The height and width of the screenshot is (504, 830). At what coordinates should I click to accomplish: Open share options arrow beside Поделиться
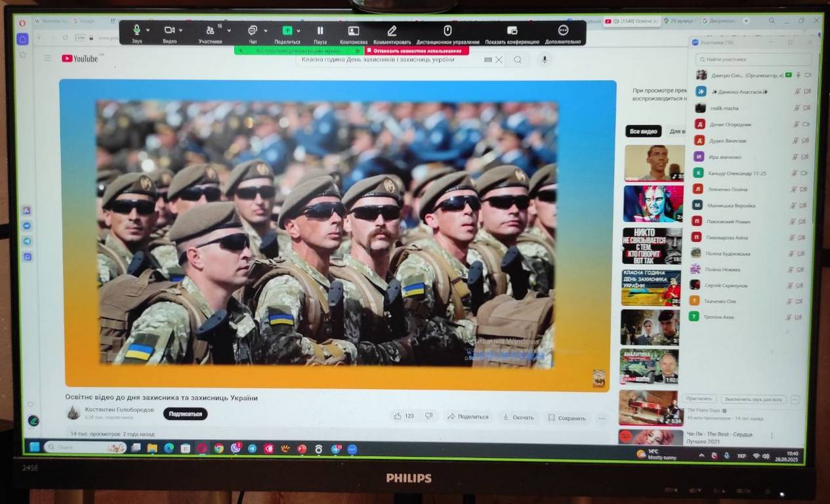point(299,30)
